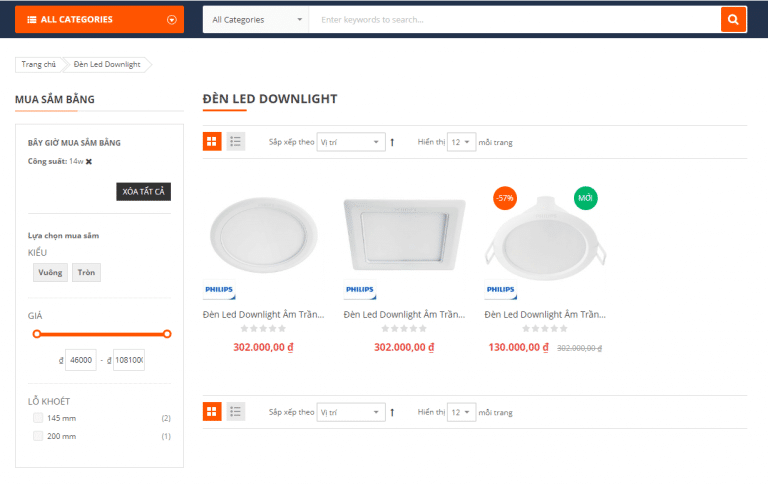768x484 pixels.
Task: Select list view in bottom toolbar
Action: point(236,411)
